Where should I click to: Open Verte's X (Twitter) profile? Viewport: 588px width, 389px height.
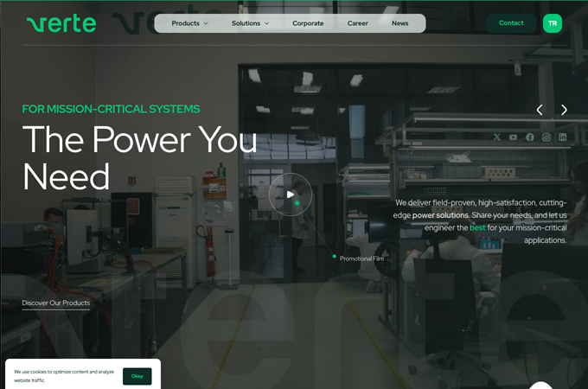[497, 137]
